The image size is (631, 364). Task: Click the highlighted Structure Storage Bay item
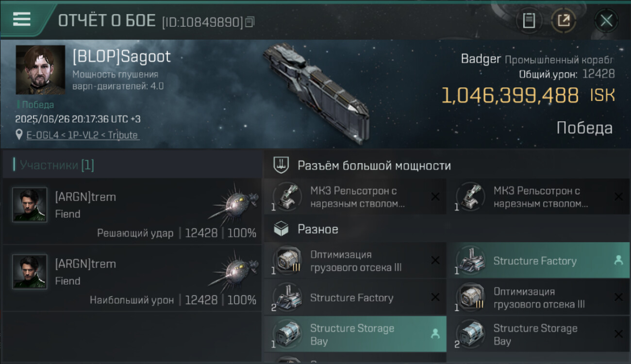(355, 334)
